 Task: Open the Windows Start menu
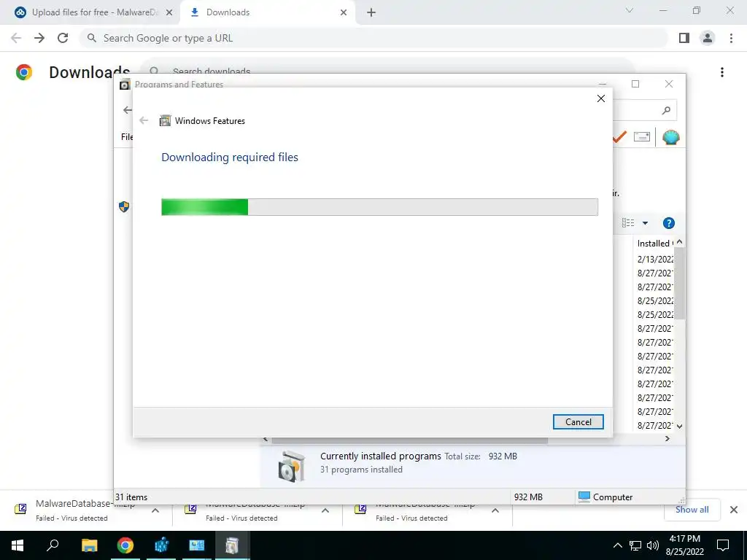18,545
